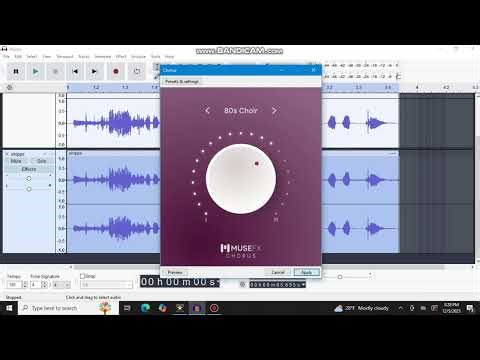480x360 pixels.
Task: Click the playback speed slider handle
Action: tap(340, 277)
